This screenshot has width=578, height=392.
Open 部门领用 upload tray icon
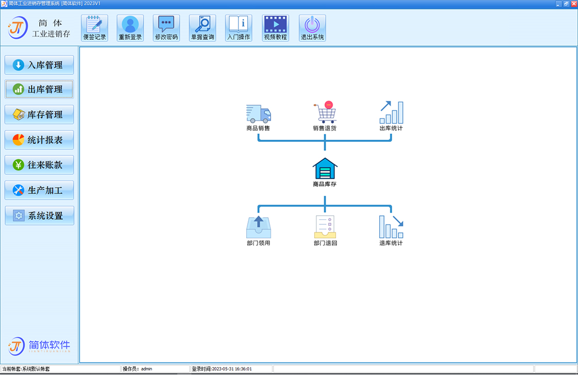(259, 231)
